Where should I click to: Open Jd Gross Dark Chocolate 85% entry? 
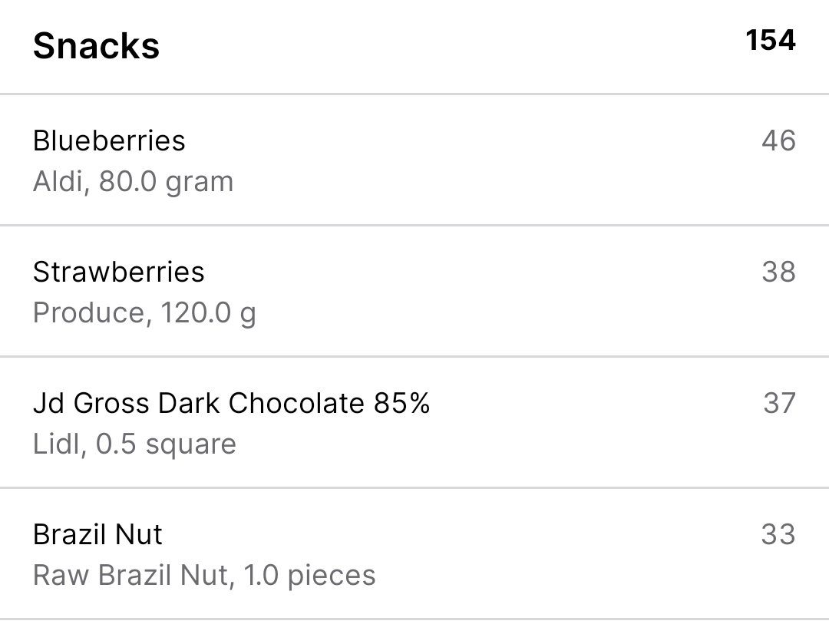(x=414, y=422)
